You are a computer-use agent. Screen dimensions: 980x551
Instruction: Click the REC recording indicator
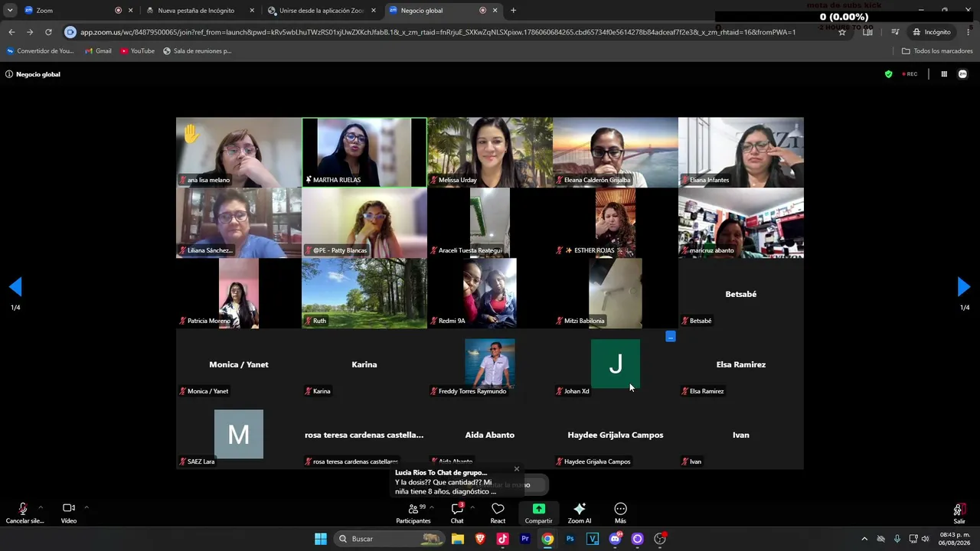point(910,74)
